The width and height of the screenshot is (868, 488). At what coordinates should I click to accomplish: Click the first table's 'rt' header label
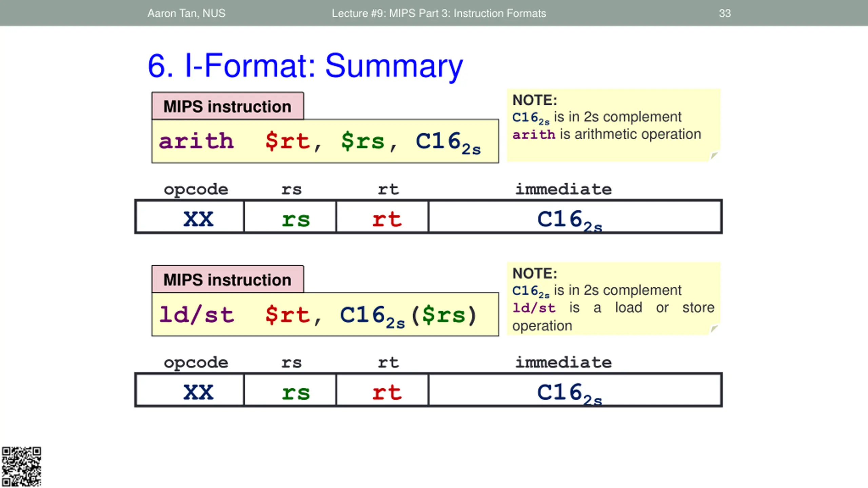(x=388, y=189)
